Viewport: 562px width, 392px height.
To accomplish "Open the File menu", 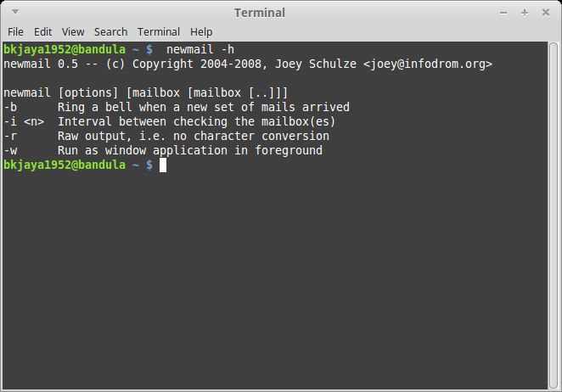I will tap(15, 32).
